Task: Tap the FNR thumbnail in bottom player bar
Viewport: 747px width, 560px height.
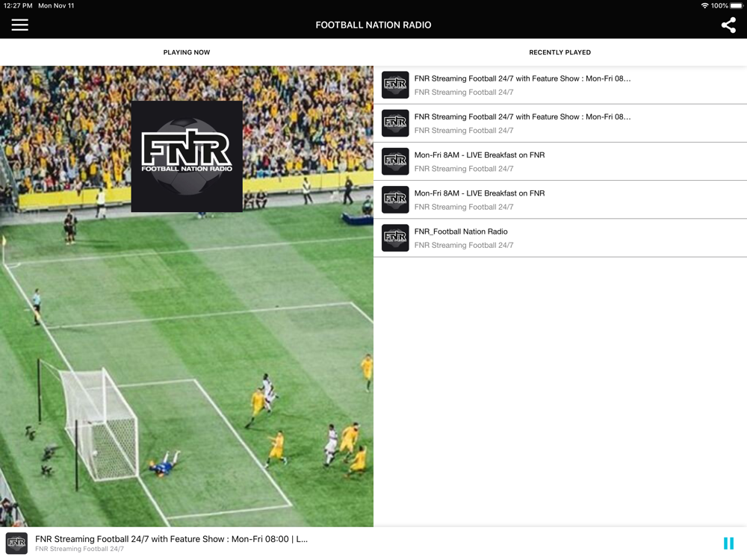Action: [16, 544]
